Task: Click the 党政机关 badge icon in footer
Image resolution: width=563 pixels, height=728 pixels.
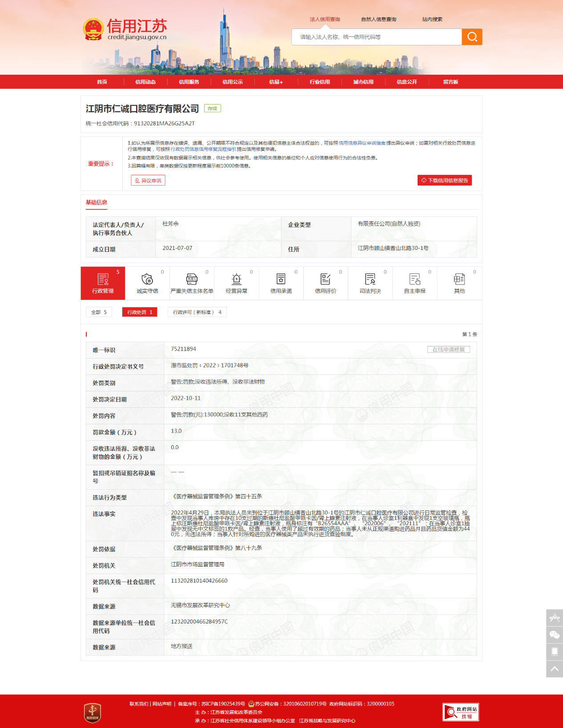Action: point(92,712)
